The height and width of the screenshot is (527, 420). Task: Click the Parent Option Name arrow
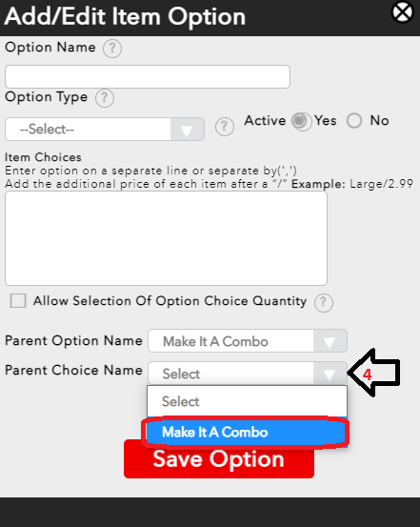[x=330, y=341]
